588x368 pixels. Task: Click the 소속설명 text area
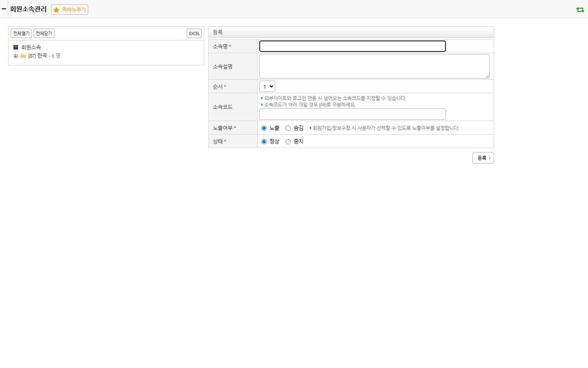374,66
